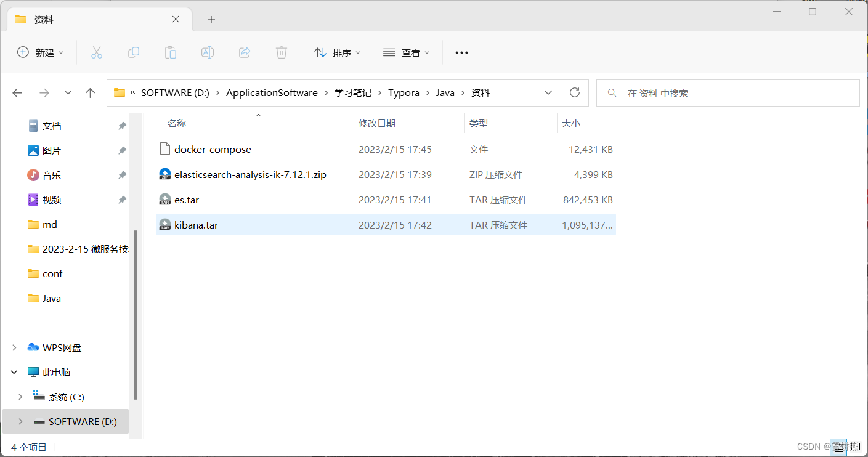The height and width of the screenshot is (457, 868).
Task: Click the Rename icon in toolbar
Action: coord(208,52)
